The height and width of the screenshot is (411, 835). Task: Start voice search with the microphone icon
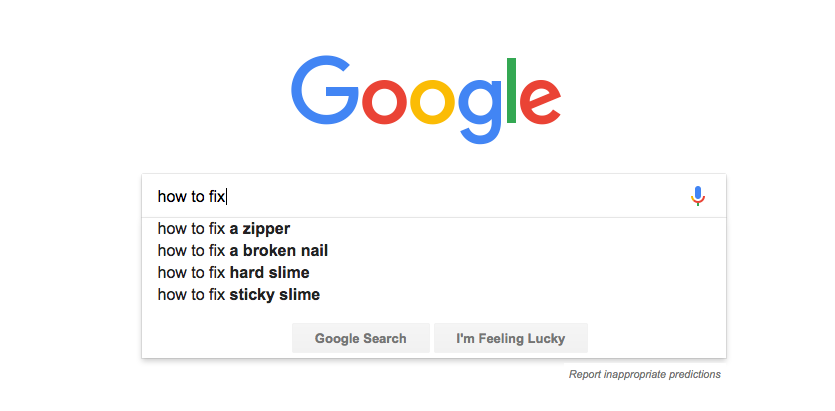(698, 196)
